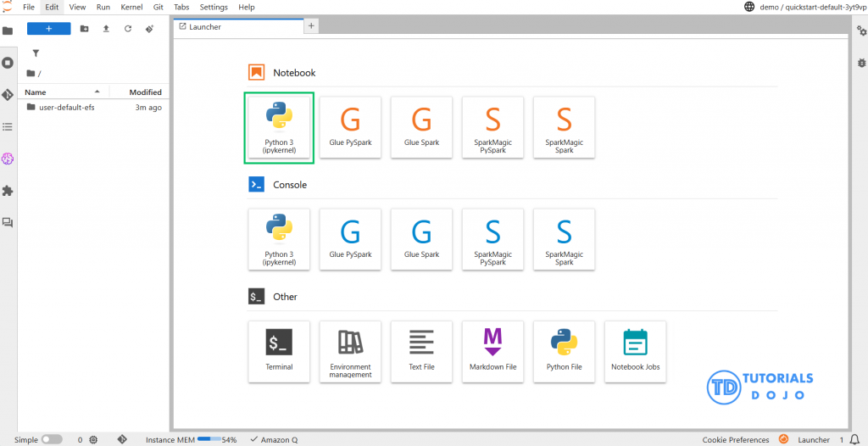868x446 pixels.
Task: Open the Kernel menu
Action: (x=131, y=7)
